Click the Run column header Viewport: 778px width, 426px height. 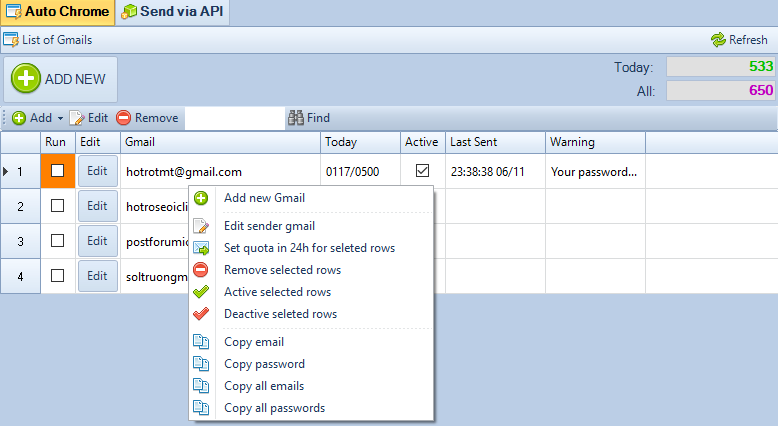58,142
